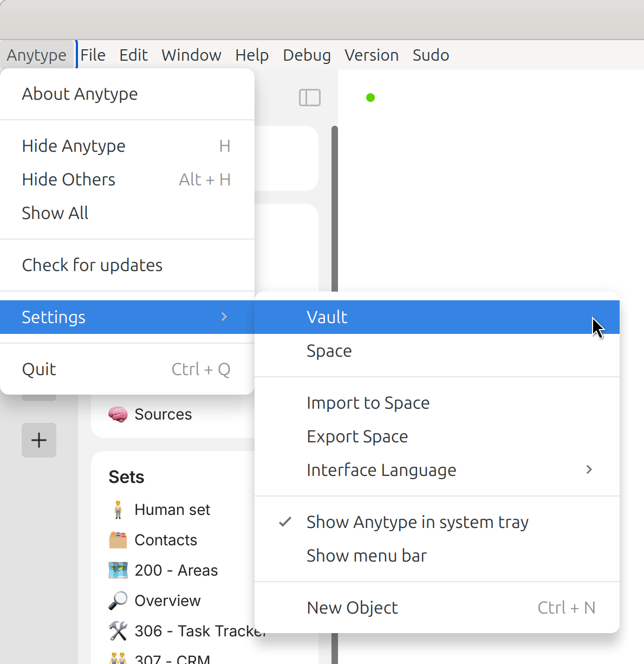The image size is (644, 664).
Task: Click the magnifier icon beside Overview
Action: [118, 601]
